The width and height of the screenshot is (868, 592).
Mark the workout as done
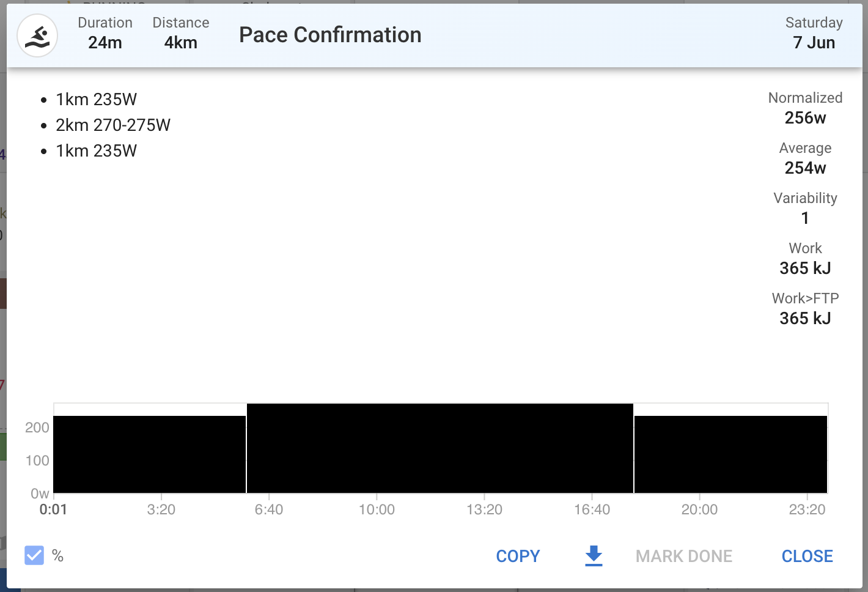point(684,556)
